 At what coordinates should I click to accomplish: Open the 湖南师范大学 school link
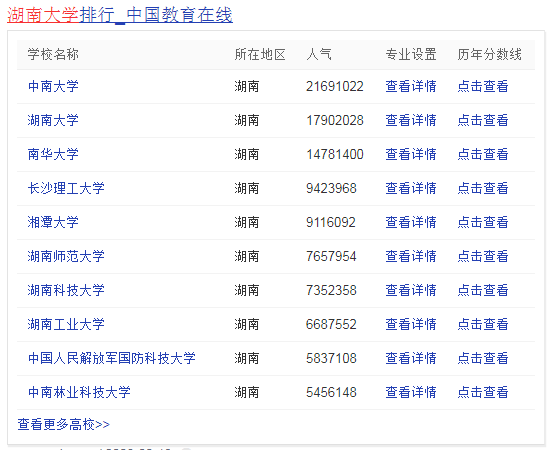point(66,256)
